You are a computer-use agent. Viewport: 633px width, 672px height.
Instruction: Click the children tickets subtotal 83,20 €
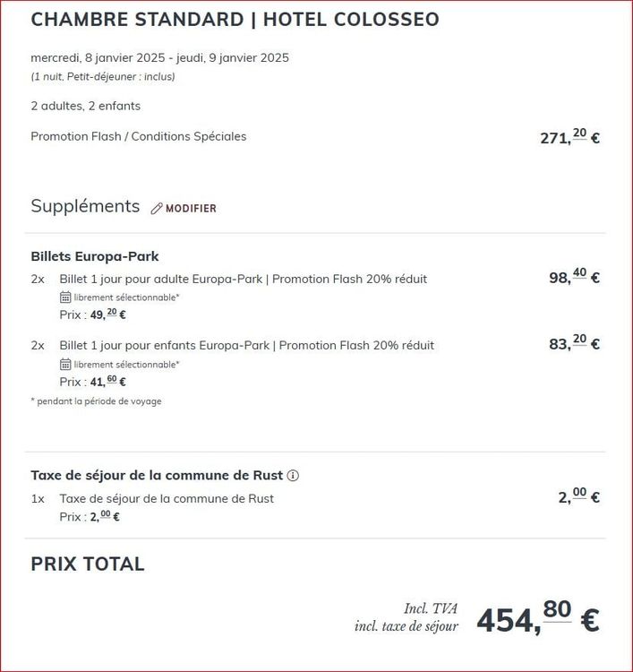tap(574, 343)
